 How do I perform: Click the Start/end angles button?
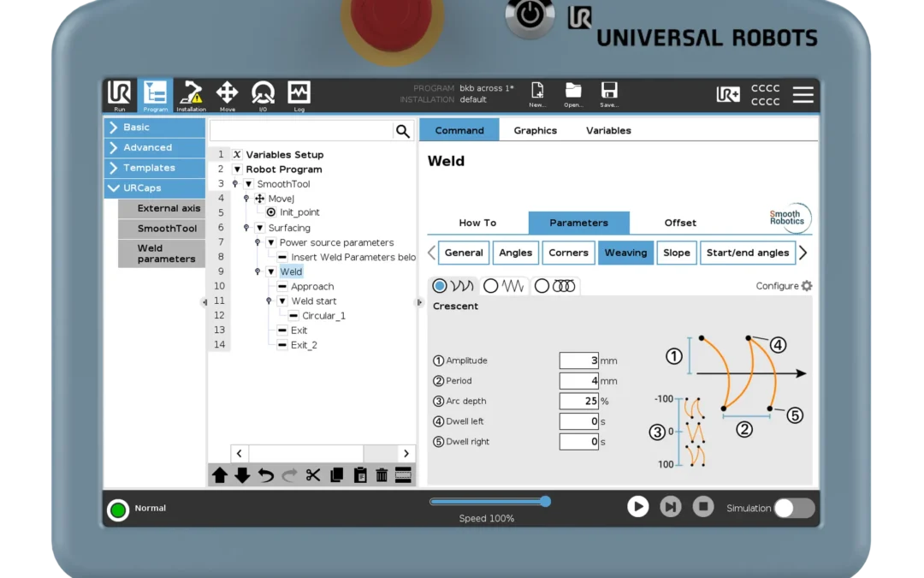click(x=748, y=253)
